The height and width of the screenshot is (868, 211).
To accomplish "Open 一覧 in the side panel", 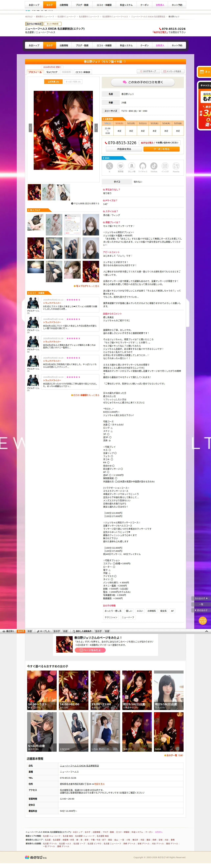I will [201, 604].
